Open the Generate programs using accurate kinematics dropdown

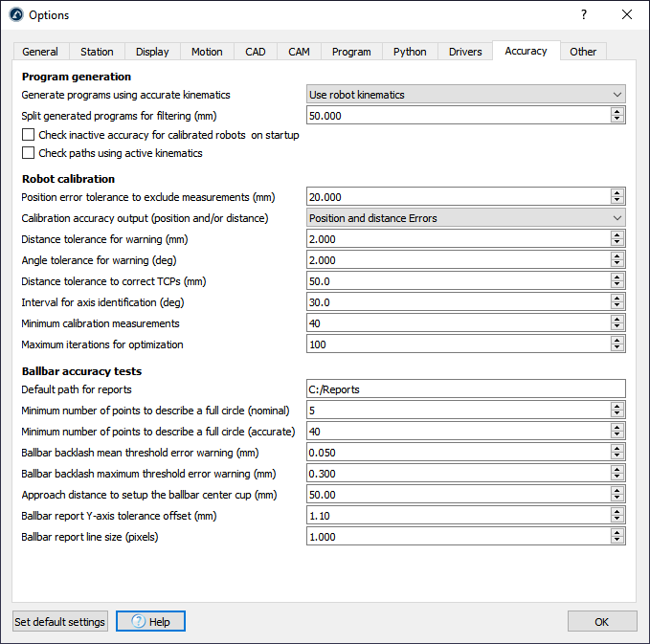(x=465, y=95)
